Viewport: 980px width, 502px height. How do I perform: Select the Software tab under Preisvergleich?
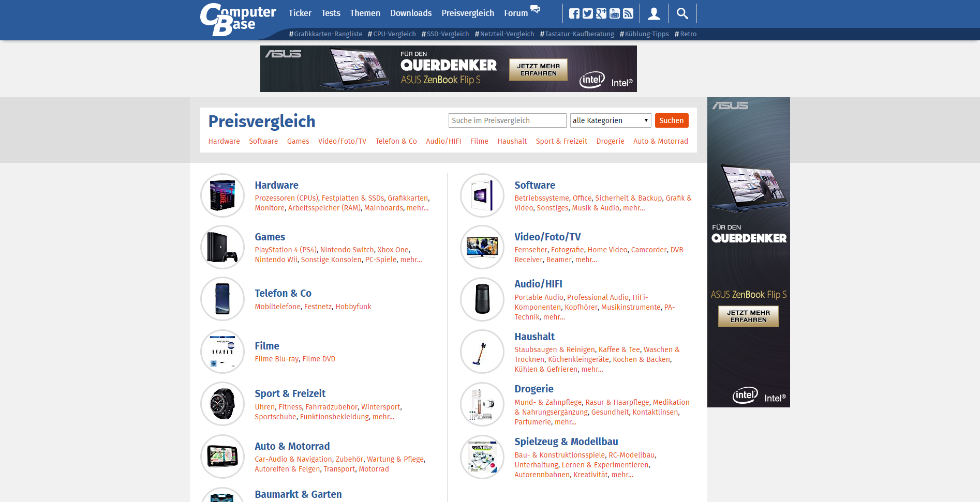pyautogui.click(x=263, y=141)
